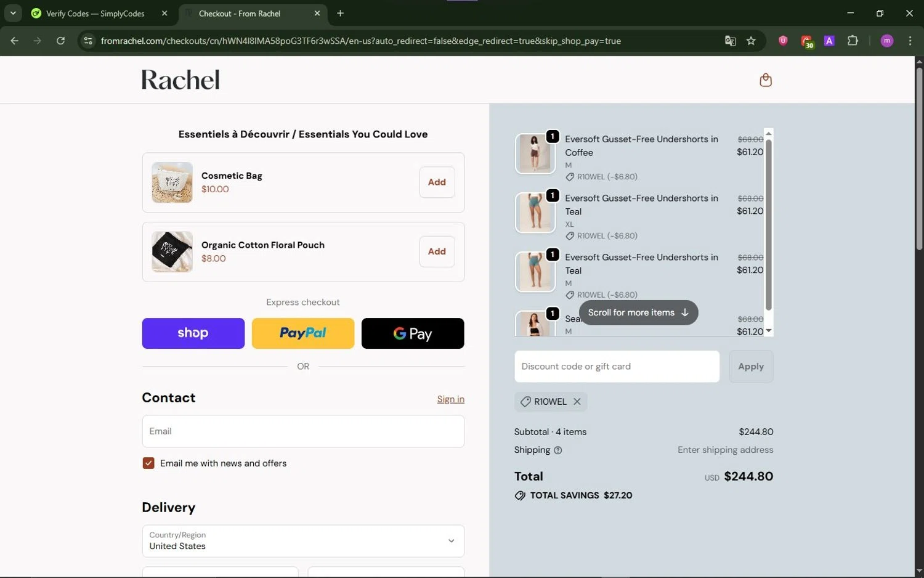Viewport: 924px width, 578px height.
Task: Toggle Email me with news and offers
Action: pos(148,463)
